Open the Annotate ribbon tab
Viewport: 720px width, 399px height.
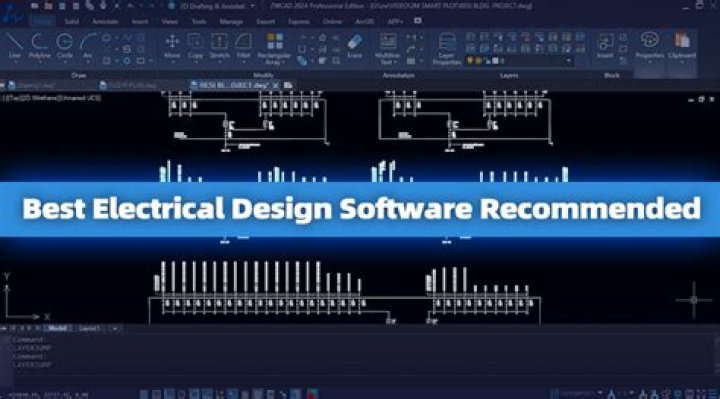click(105, 21)
